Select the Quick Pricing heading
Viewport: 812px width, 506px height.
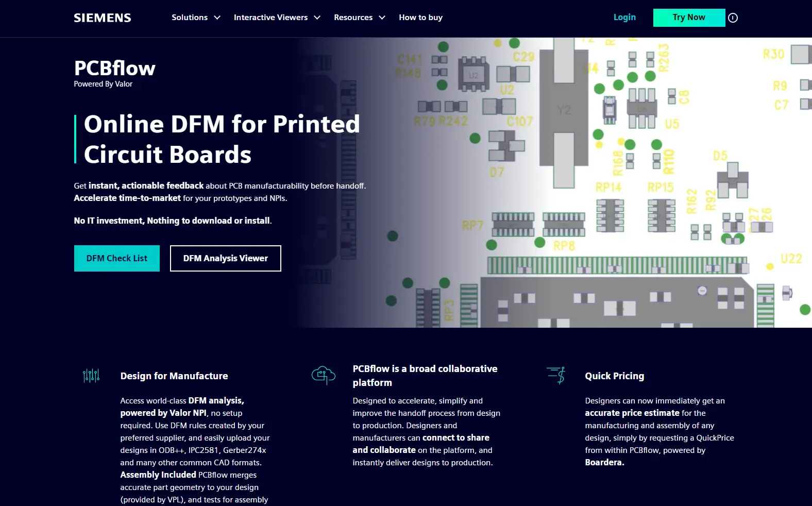tap(614, 376)
